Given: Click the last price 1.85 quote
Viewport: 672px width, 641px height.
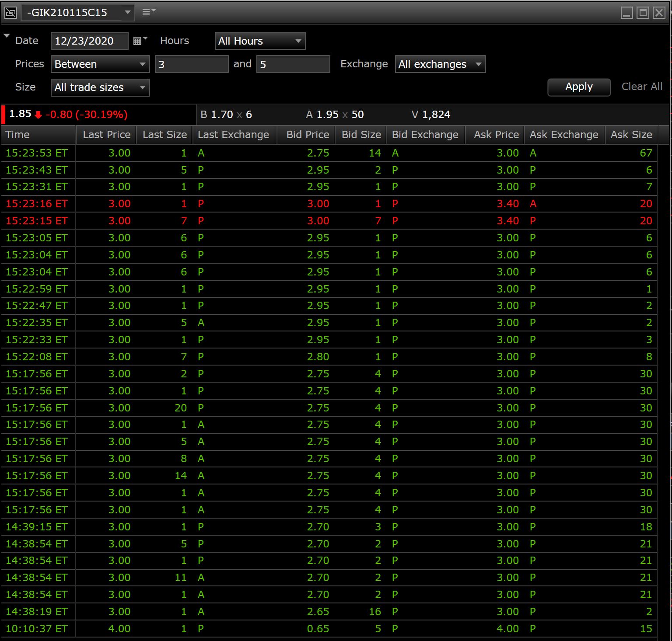Looking at the screenshot, I should 20,114.
